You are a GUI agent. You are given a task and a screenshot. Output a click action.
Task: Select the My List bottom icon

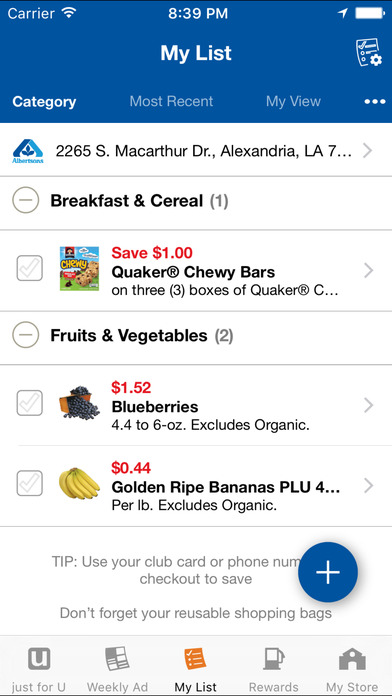[195, 659]
